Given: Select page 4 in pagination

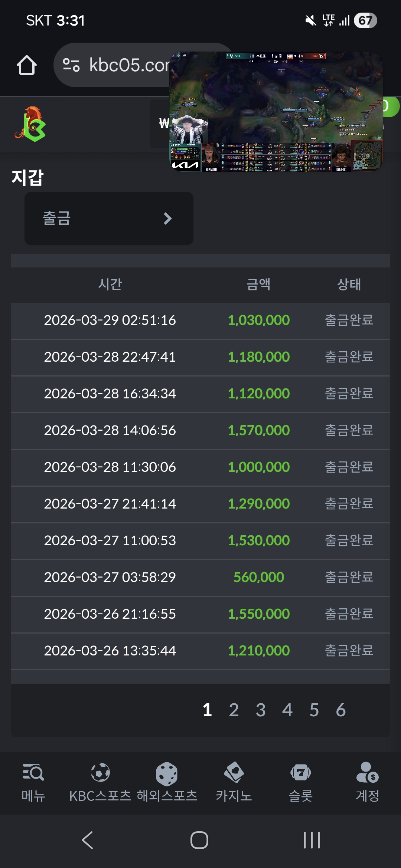Looking at the screenshot, I should [x=287, y=710].
